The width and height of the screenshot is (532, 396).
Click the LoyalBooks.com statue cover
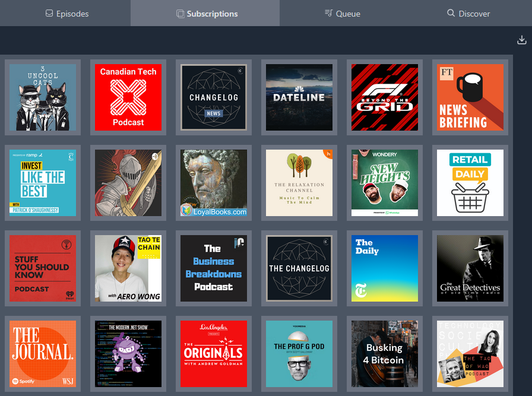pos(214,183)
